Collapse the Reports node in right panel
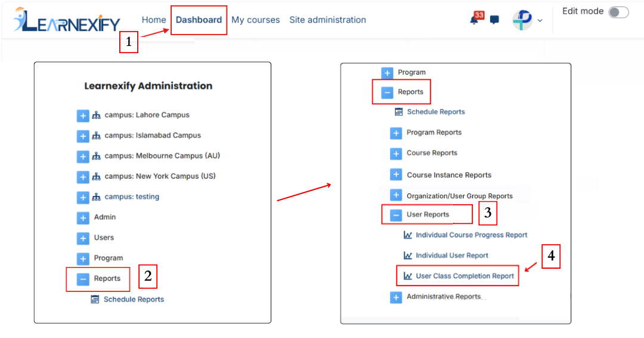 coord(388,93)
